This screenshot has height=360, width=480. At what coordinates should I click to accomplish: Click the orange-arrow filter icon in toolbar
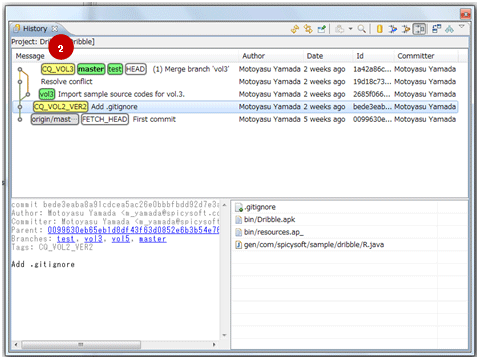[406, 29]
